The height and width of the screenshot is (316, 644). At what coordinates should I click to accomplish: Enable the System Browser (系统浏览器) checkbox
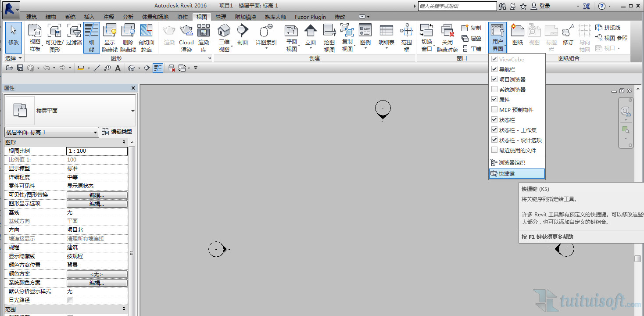tap(495, 90)
